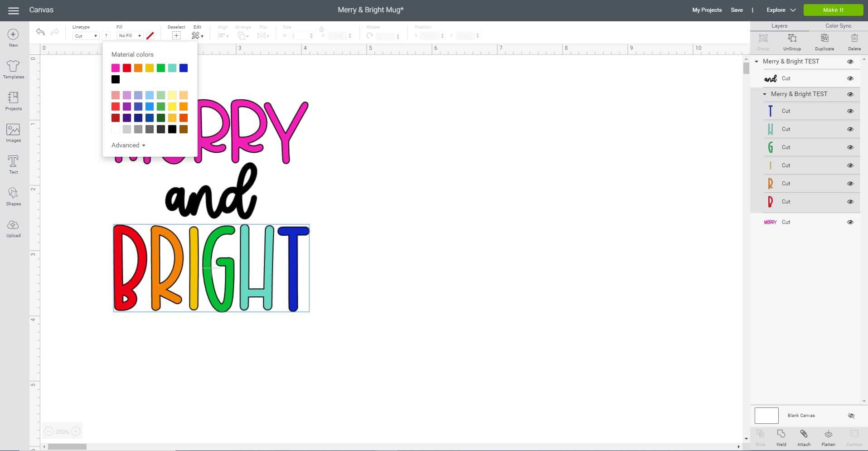Expand the Advanced color options
The height and width of the screenshot is (451, 868).
tap(128, 145)
